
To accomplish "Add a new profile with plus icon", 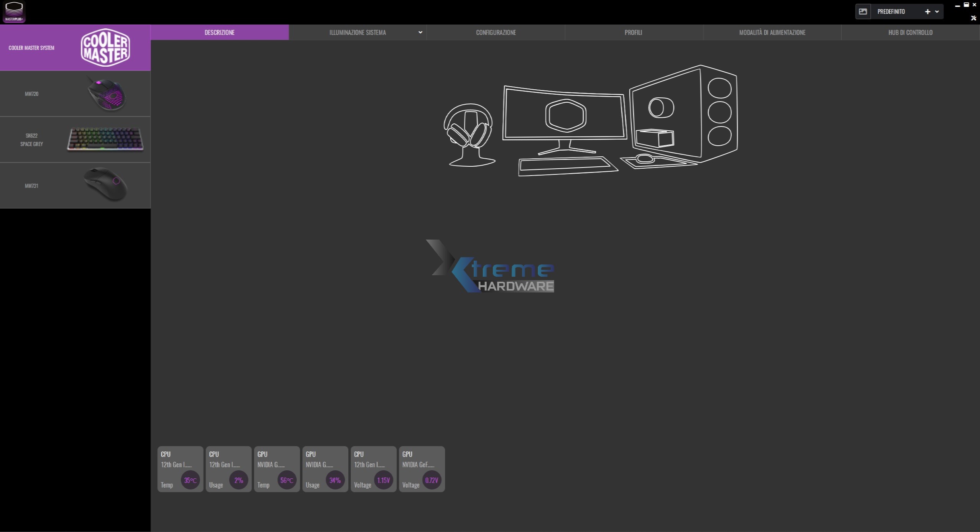I will tap(927, 11).
